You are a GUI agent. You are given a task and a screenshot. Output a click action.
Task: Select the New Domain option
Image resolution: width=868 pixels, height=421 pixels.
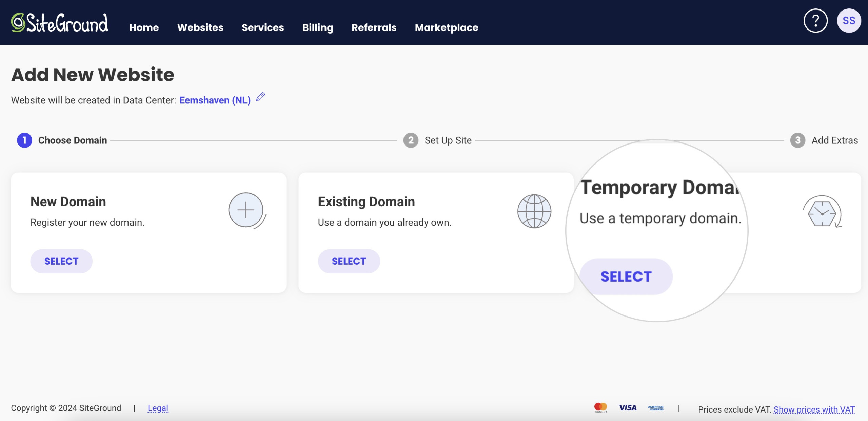(x=61, y=261)
